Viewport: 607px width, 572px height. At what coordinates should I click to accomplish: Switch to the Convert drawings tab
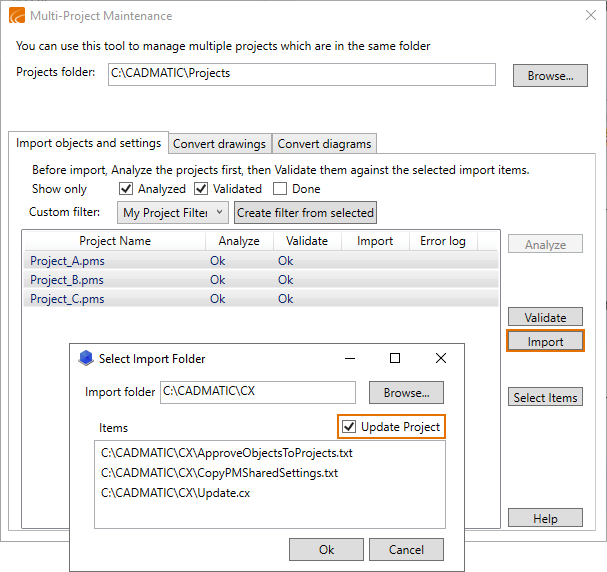click(219, 144)
